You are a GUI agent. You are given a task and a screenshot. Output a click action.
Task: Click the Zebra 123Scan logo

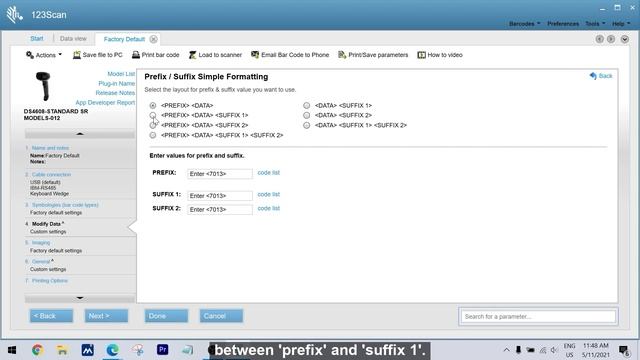[14, 15]
